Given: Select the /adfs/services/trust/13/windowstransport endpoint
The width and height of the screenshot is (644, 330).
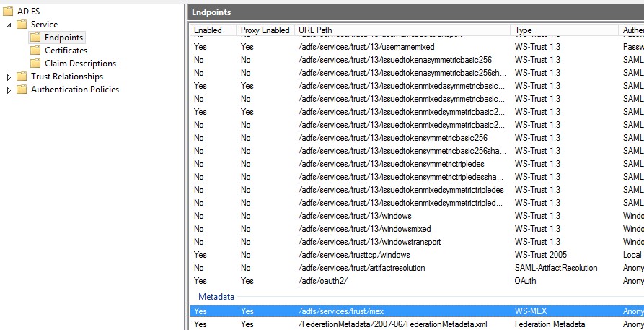Looking at the screenshot, I should [x=417, y=241].
